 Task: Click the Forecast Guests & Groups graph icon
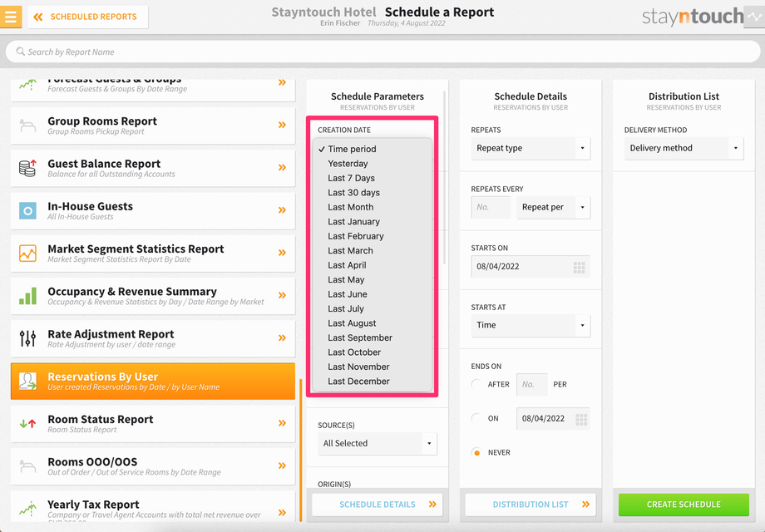[27, 85]
